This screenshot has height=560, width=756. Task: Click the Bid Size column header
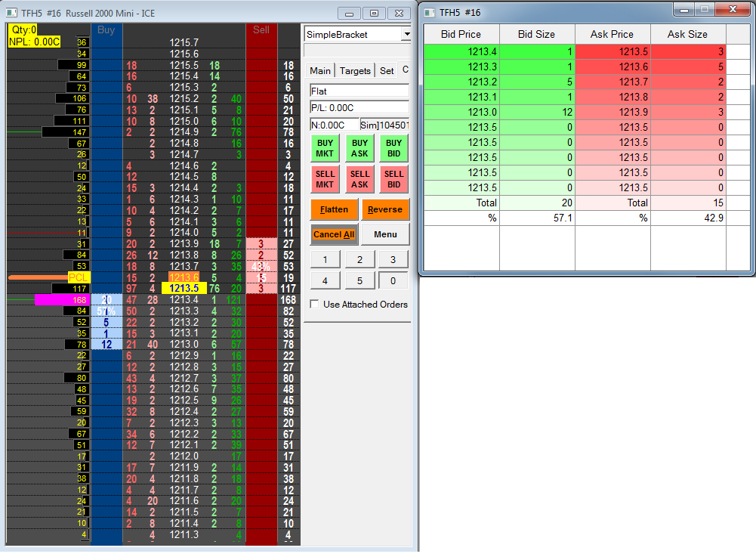coord(537,34)
